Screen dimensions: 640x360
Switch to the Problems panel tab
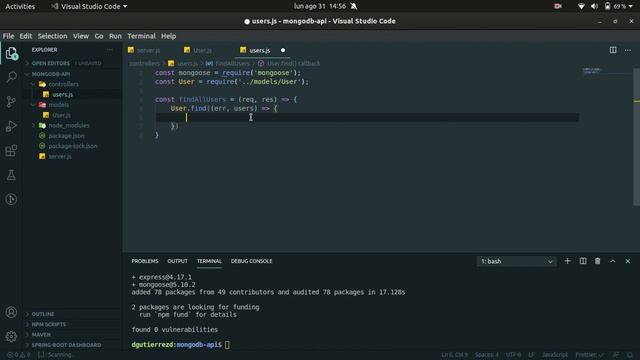coord(144,261)
